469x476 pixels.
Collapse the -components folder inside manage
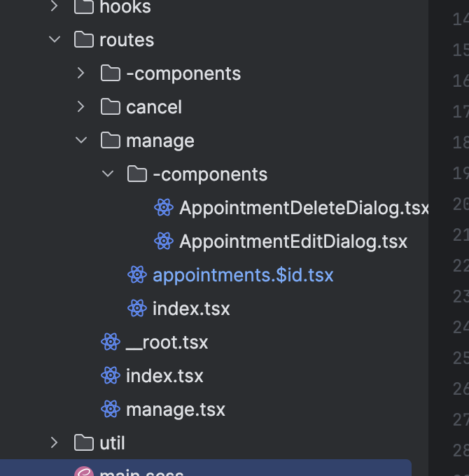tap(108, 174)
